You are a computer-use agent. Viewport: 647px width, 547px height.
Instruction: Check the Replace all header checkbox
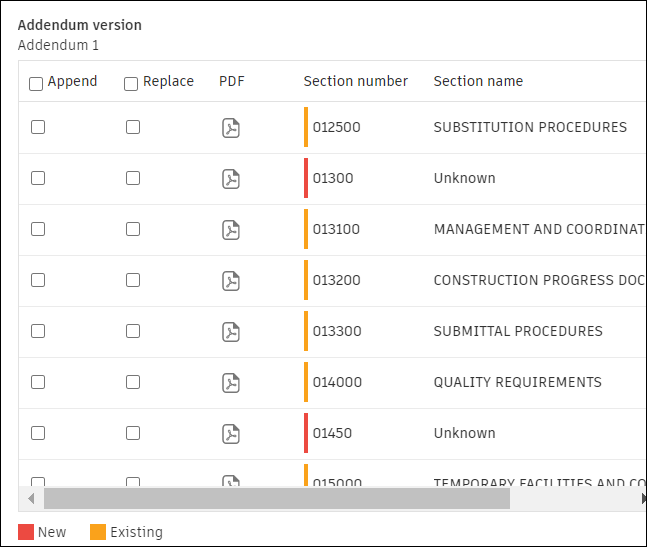pyautogui.click(x=131, y=84)
